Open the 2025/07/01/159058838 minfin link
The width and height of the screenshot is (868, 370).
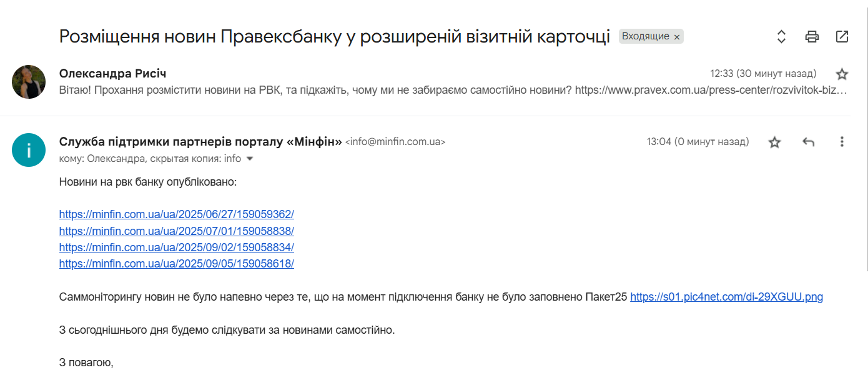pos(177,231)
